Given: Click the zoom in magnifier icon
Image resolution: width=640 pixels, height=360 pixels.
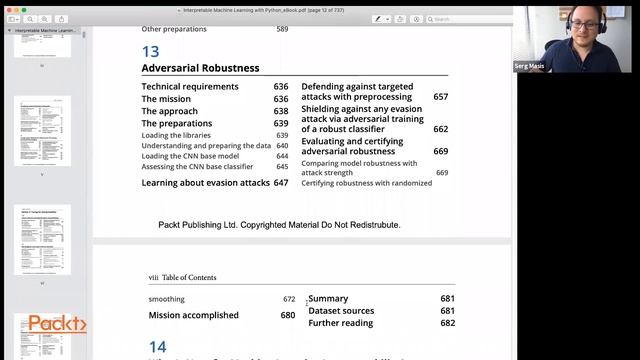Looking at the screenshot, I should tap(44, 19).
